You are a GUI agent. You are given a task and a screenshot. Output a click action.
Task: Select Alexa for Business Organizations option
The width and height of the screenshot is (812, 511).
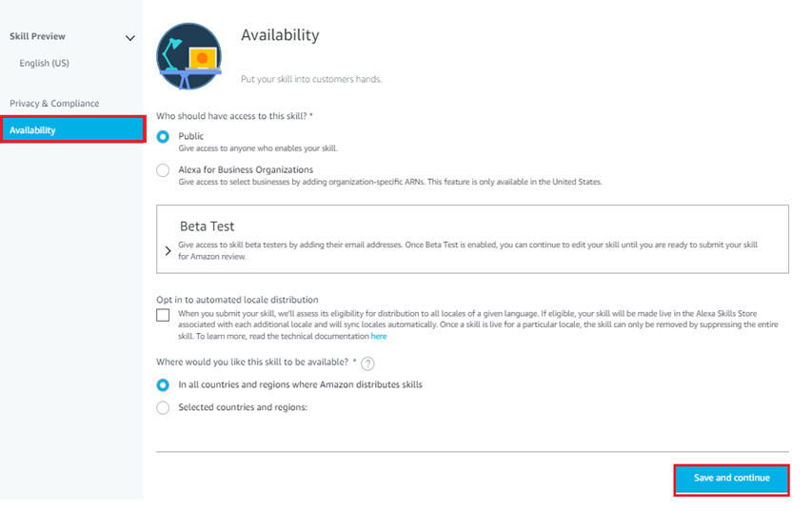pyautogui.click(x=164, y=170)
